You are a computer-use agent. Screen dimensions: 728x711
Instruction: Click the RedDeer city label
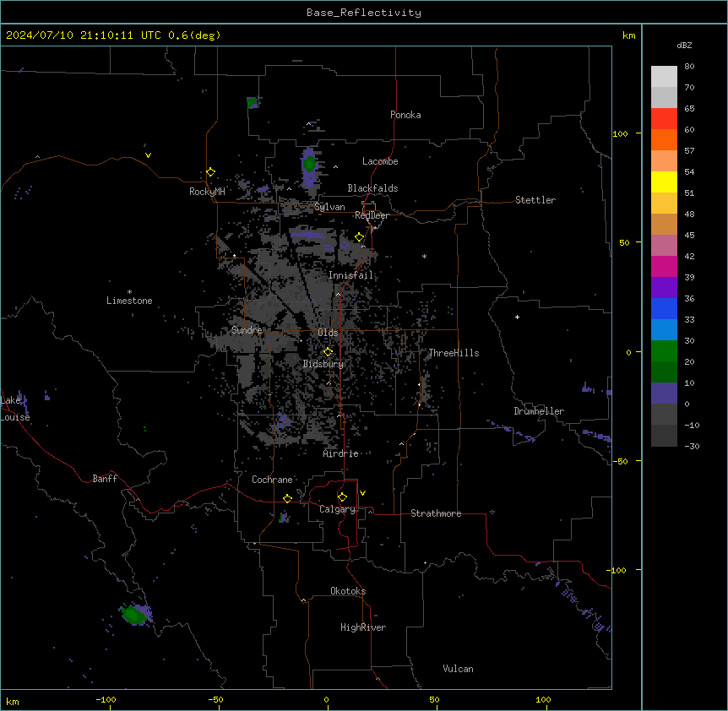[372, 215]
